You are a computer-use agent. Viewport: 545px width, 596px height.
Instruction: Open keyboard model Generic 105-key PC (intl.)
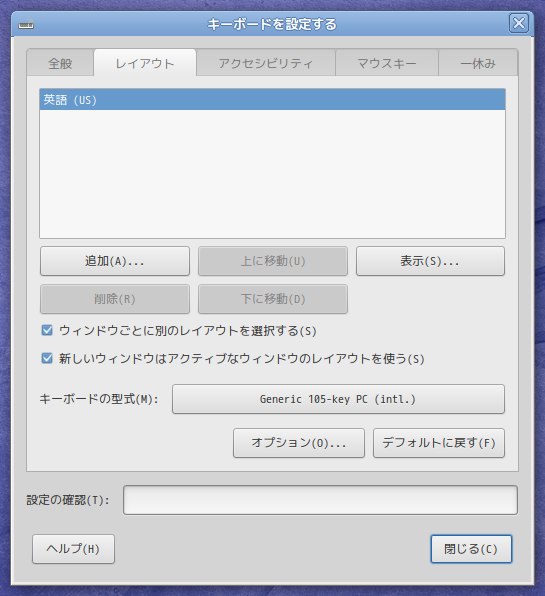pos(338,399)
